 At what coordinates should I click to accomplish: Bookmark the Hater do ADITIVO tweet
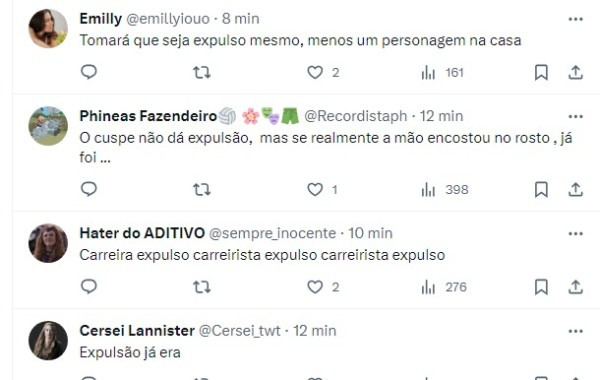coord(541,287)
